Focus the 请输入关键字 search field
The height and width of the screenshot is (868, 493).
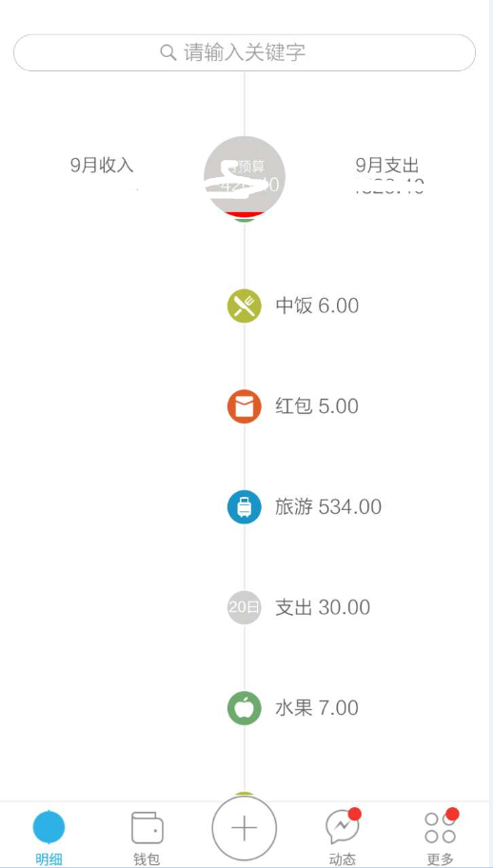click(244, 52)
